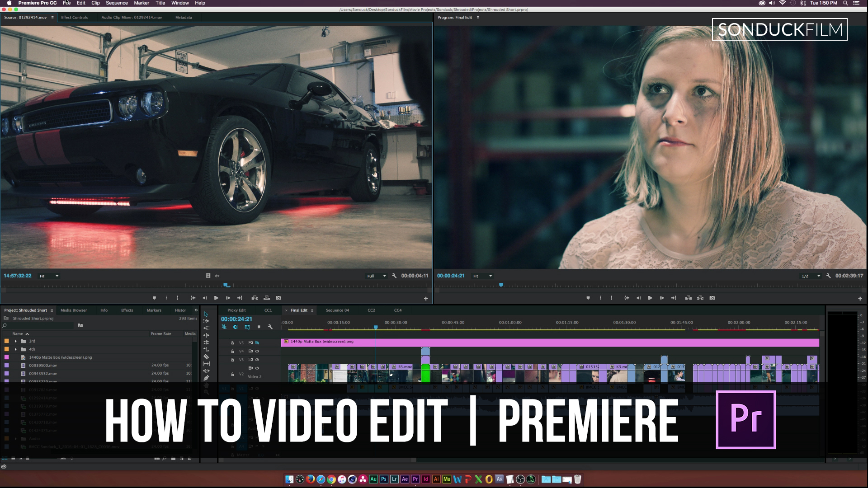
Task: Expand the 3rd bin folder
Action: click(x=16, y=341)
